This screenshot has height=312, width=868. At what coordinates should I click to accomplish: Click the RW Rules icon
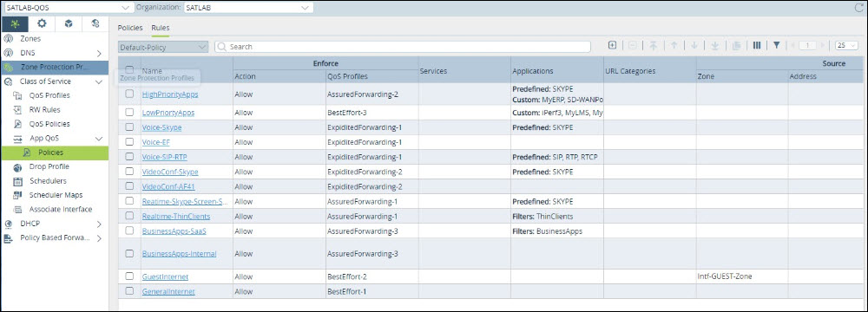(x=17, y=109)
